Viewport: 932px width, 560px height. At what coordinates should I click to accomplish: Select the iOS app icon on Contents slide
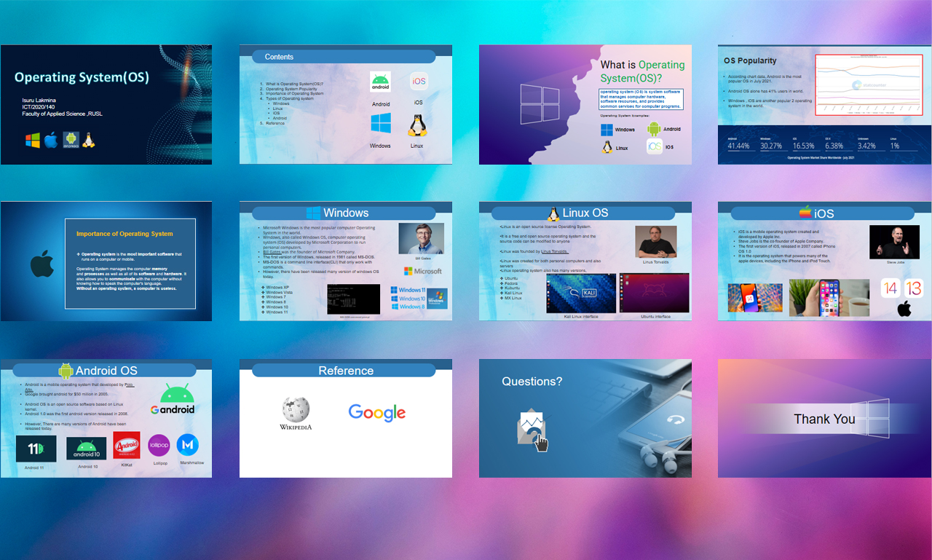(x=418, y=82)
